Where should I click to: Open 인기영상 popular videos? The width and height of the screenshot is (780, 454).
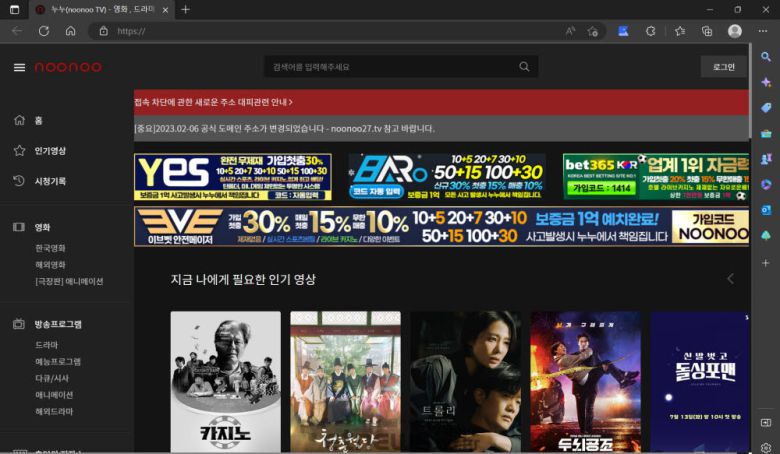point(50,151)
